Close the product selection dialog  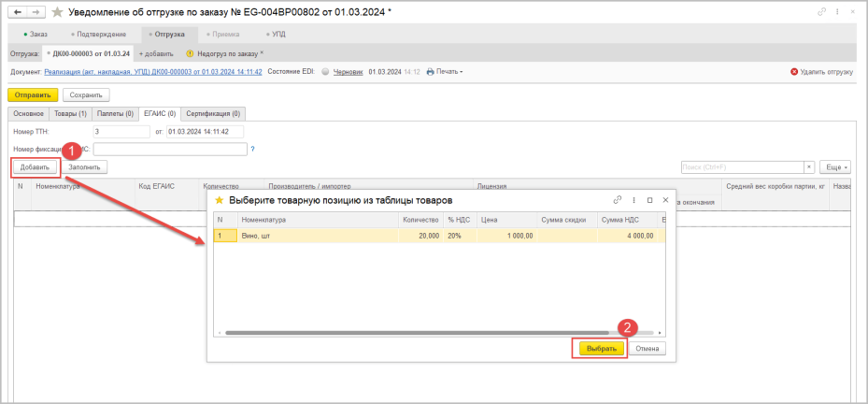(665, 200)
